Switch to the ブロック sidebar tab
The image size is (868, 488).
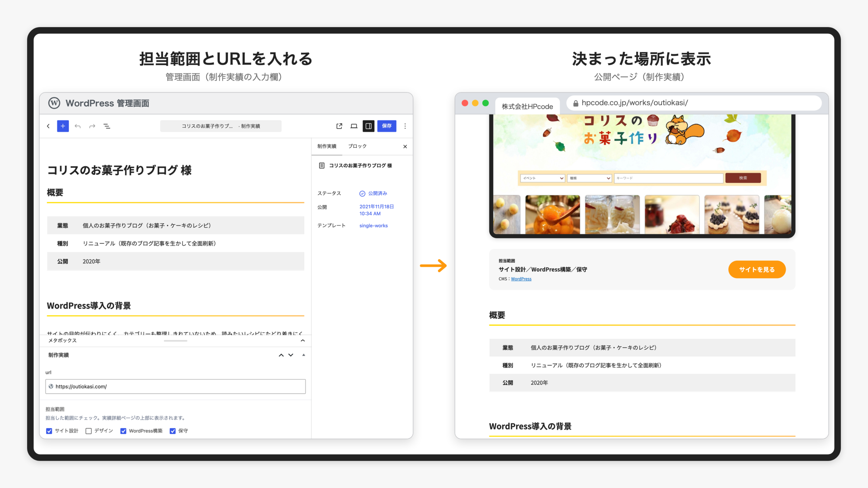tap(357, 146)
